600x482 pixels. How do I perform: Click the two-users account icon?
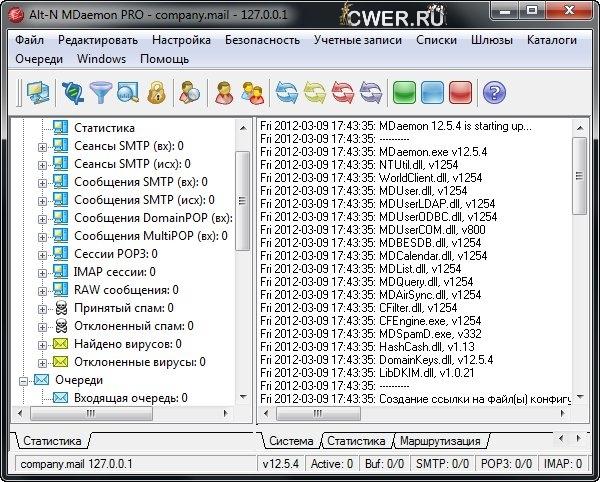point(252,94)
